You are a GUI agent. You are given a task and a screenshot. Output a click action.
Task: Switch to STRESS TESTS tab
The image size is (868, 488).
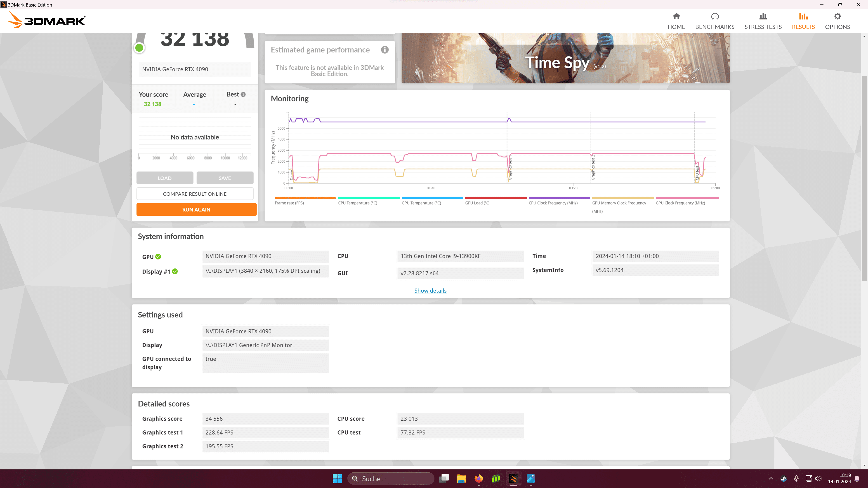[763, 21]
